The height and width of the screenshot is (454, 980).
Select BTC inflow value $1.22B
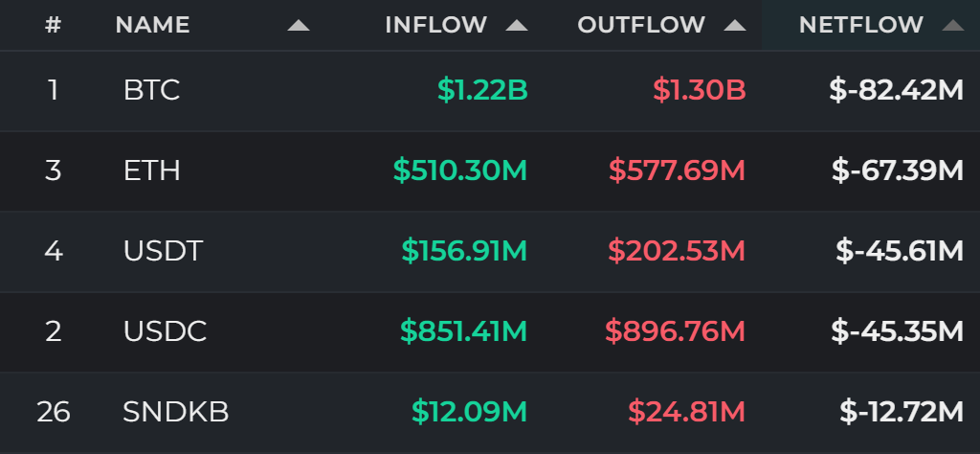[482, 91]
